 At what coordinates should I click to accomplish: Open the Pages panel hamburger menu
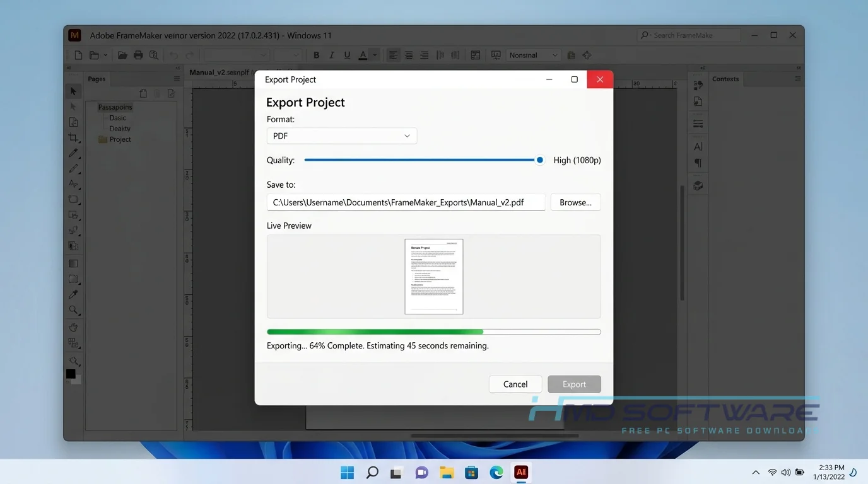click(x=177, y=79)
